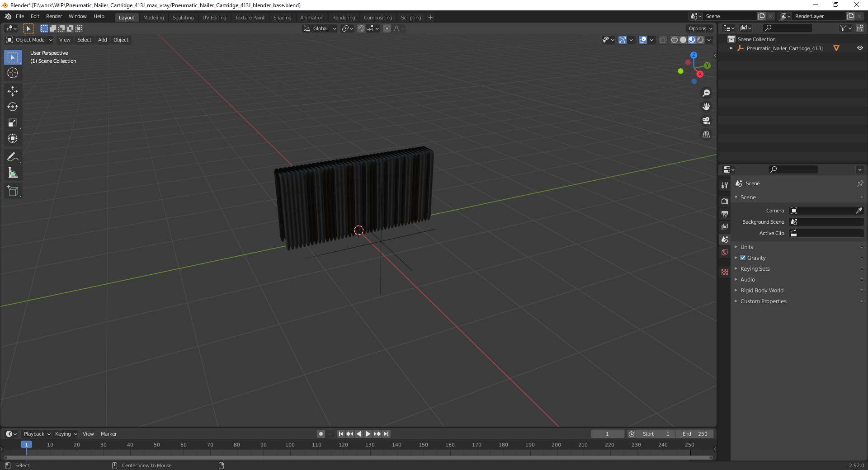
Task: Expand Pneumatic_Nailer_Cartridge_413J tree item
Action: tap(731, 48)
